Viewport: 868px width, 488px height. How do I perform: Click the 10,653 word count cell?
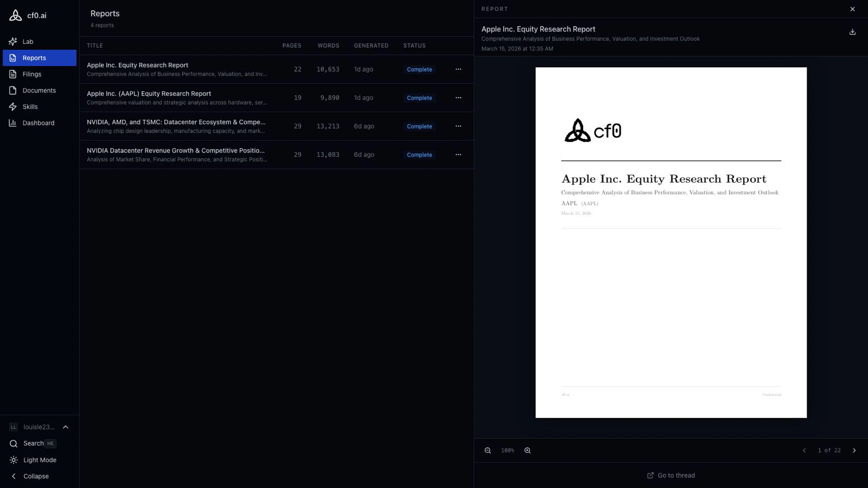coord(328,69)
